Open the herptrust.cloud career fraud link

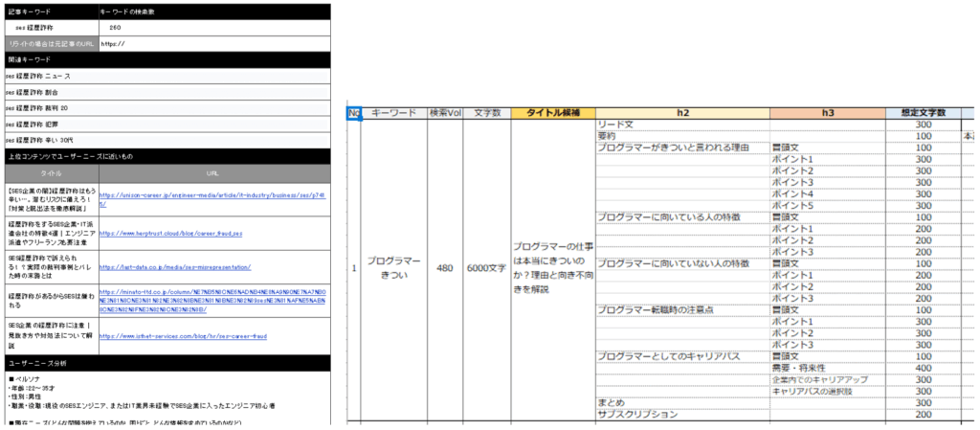tap(170, 233)
